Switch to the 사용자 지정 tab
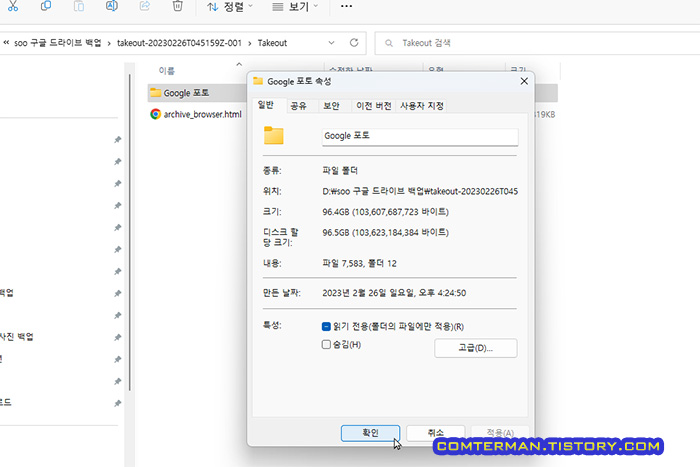700x467 pixels. pyautogui.click(x=422, y=106)
